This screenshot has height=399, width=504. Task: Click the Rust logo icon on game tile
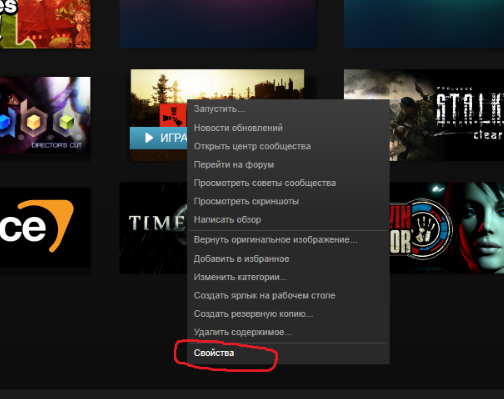pos(173,115)
